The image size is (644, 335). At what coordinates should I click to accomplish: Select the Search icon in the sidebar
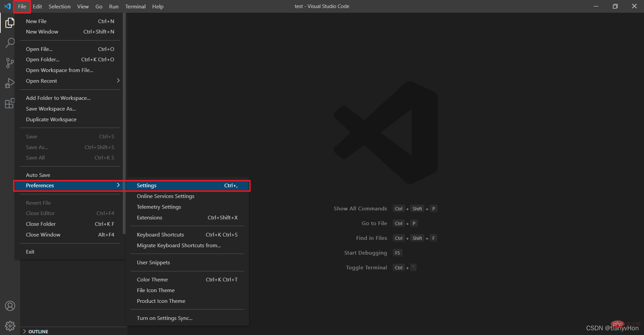10,43
